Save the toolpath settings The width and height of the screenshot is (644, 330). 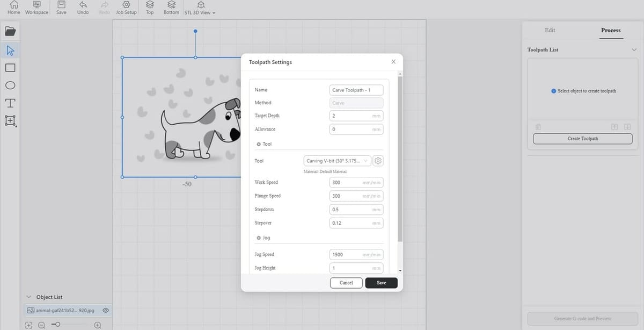coord(381,283)
